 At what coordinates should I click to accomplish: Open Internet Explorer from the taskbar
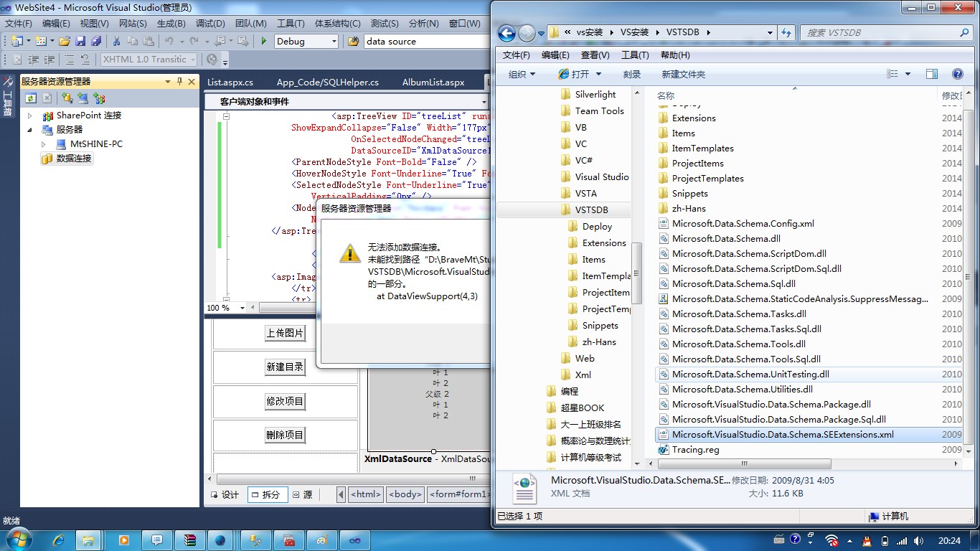59,540
